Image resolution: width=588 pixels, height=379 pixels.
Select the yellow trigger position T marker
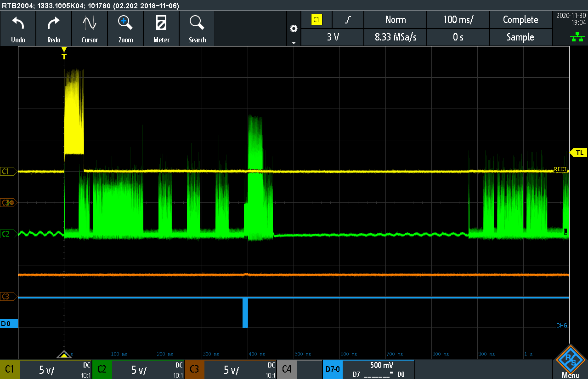(x=64, y=54)
